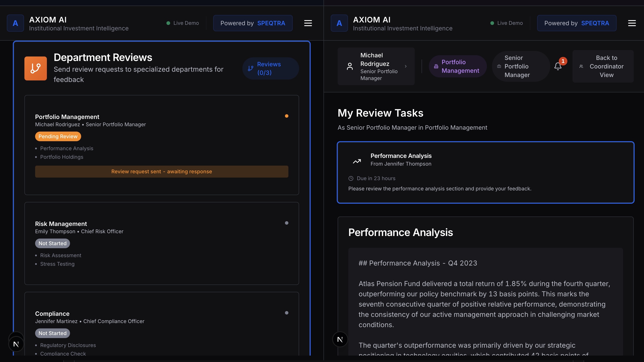Click the right pane AXIOM AI logo
This screenshot has height=362, width=644.
[339, 23]
